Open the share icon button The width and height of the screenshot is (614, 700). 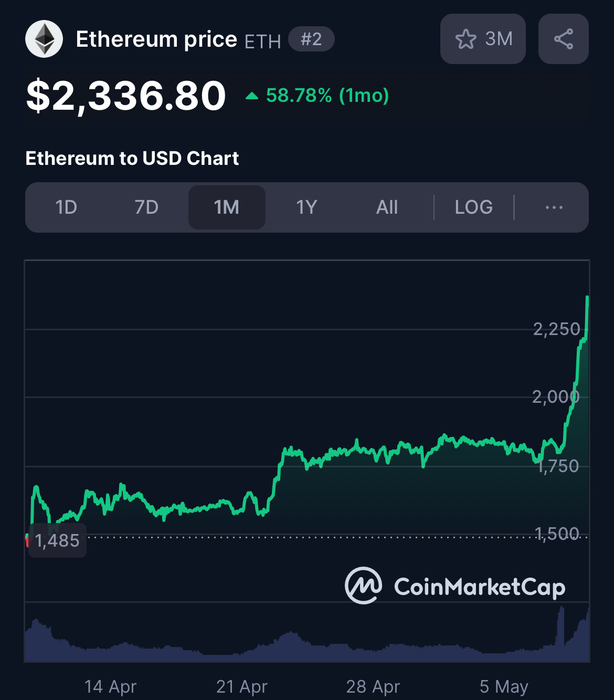(x=563, y=39)
